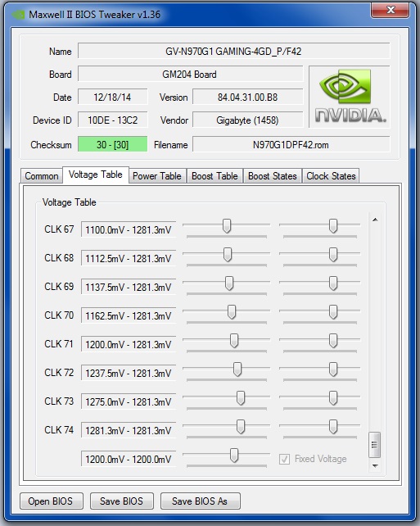
Task: Click the app icon in title bar
Action: [x=18, y=15]
